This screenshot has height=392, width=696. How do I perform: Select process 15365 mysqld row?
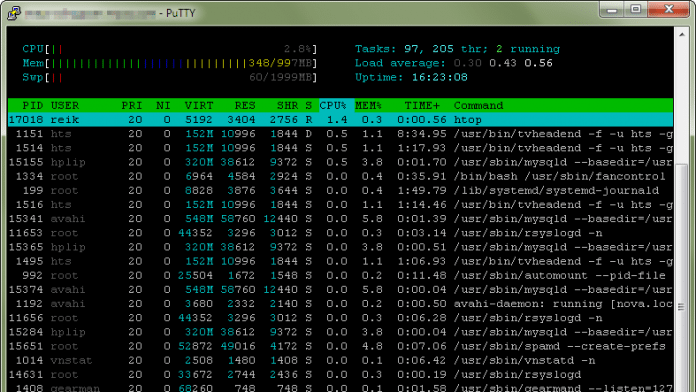point(340,247)
